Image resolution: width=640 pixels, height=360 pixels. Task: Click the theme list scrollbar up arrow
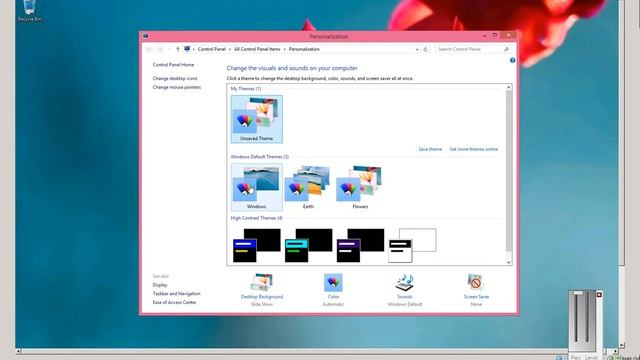(x=509, y=87)
